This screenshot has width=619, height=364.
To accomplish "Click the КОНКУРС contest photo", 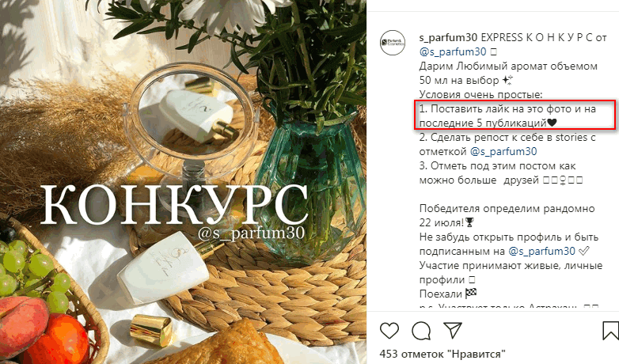I will 183,182.
